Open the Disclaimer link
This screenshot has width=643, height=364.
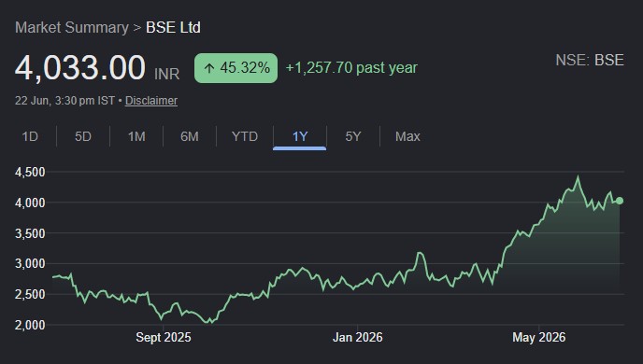[x=151, y=101]
